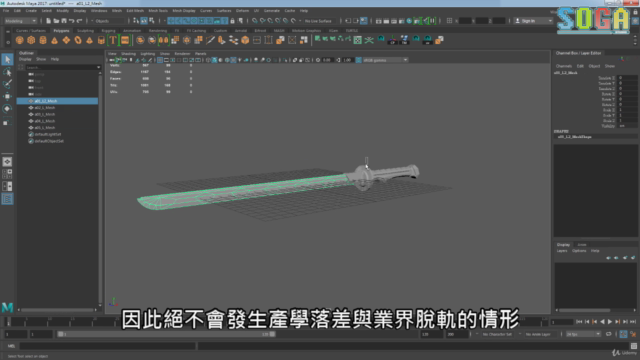640x360 pixels.
Task: Open the viewport Shading menu
Action: [x=128, y=53]
